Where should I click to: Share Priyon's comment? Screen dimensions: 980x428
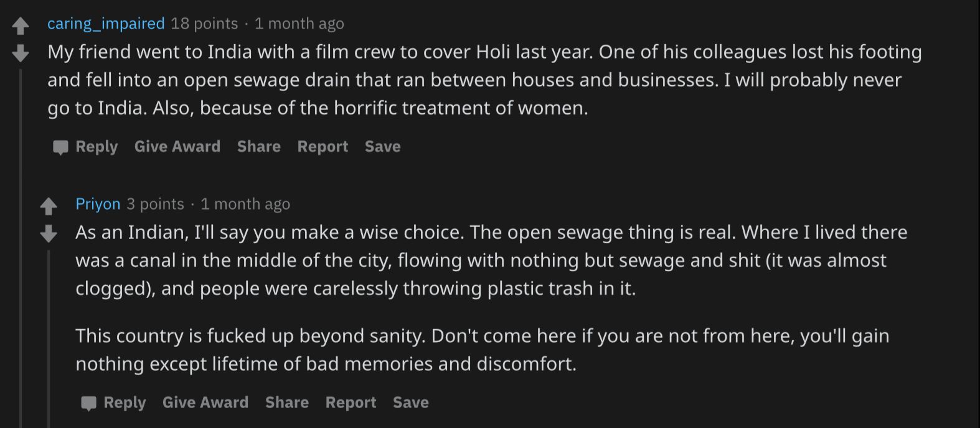click(x=287, y=402)
